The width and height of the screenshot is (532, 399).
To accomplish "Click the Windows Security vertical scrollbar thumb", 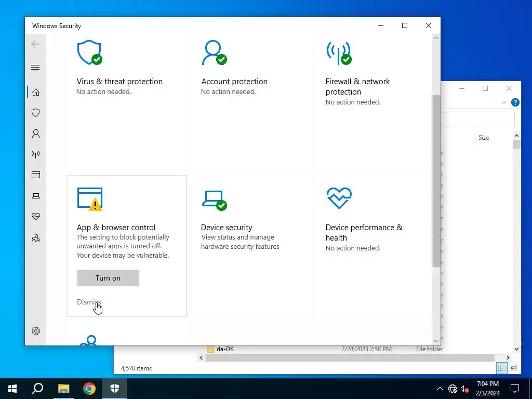I will coord(436,181).
